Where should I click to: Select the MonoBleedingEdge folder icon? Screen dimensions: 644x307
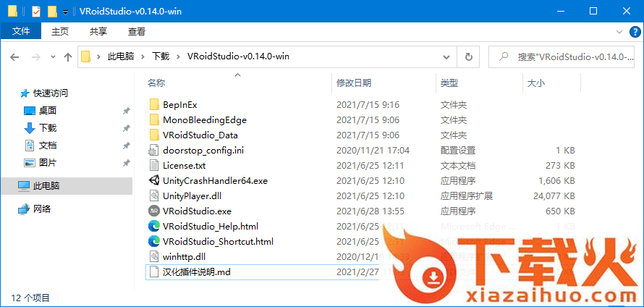click(x=154, y=120)
